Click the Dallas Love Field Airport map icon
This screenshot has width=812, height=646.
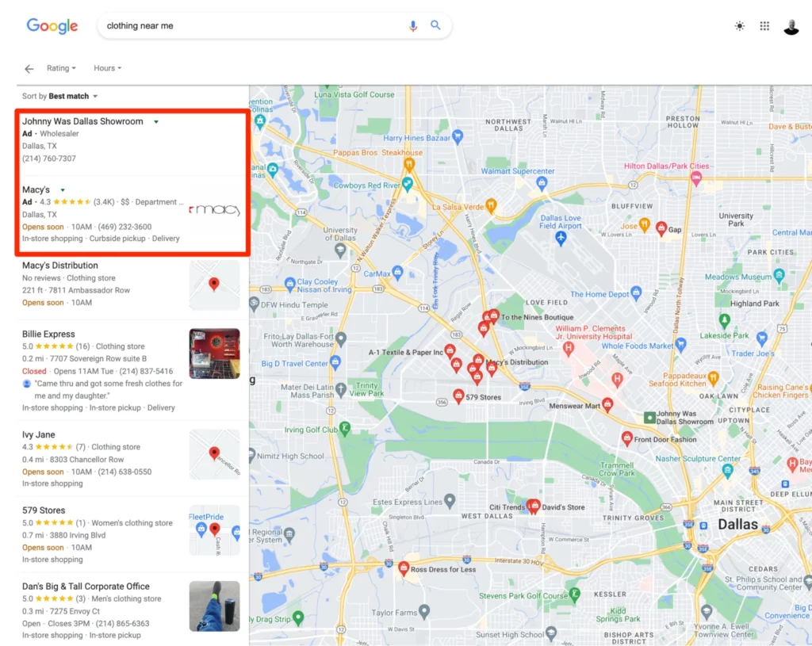(x=561, y=239)
